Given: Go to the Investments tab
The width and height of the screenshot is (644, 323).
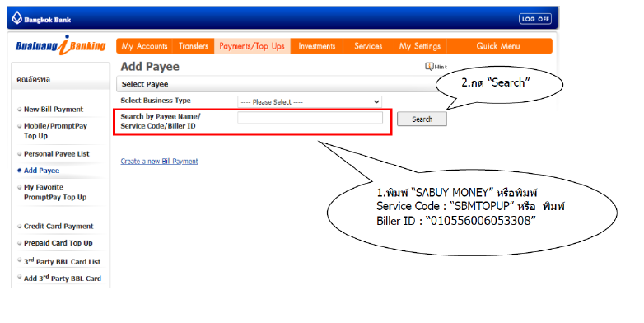Looking at the screenshot, I should [317, 46].
